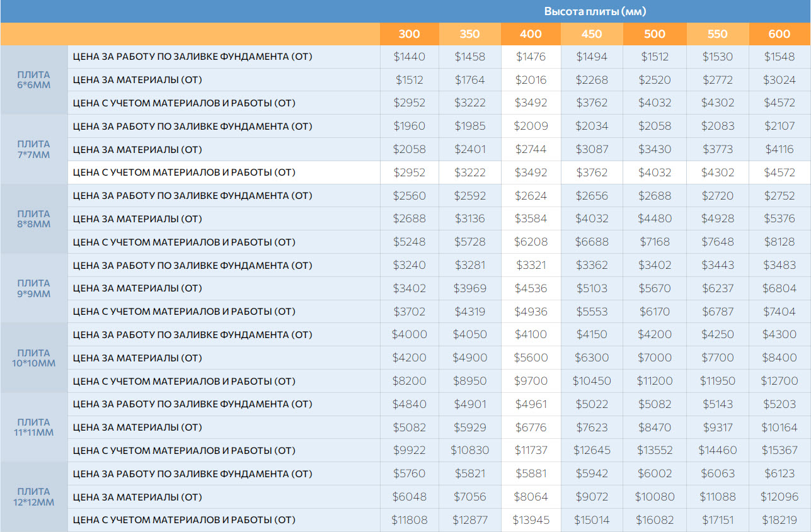Click the $10450 price cell

click(x=592, y=382)
